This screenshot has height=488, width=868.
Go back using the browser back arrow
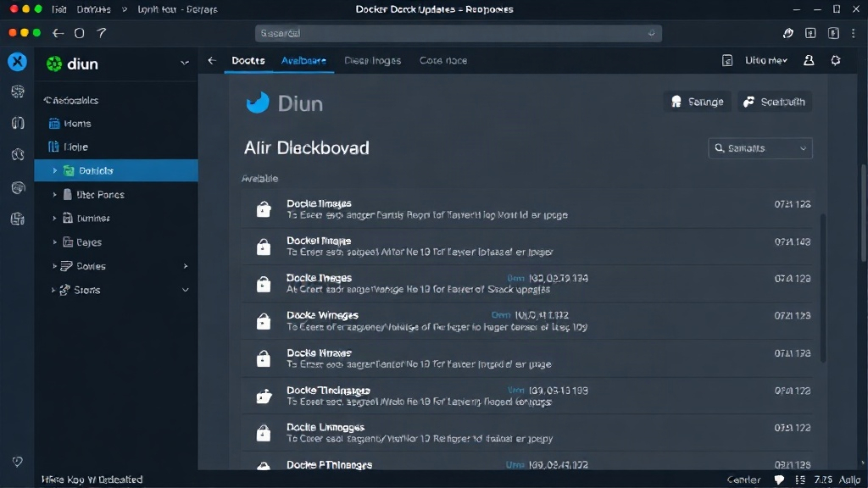(58, 33)
